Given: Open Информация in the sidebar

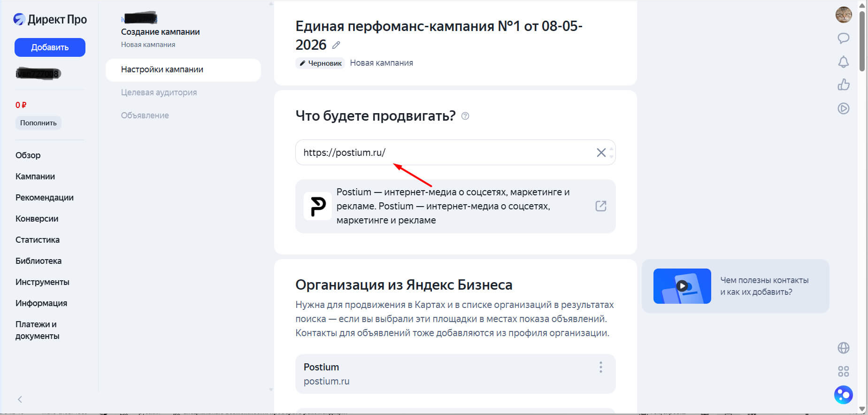Looking at the screenshot, I should [41, 303].
